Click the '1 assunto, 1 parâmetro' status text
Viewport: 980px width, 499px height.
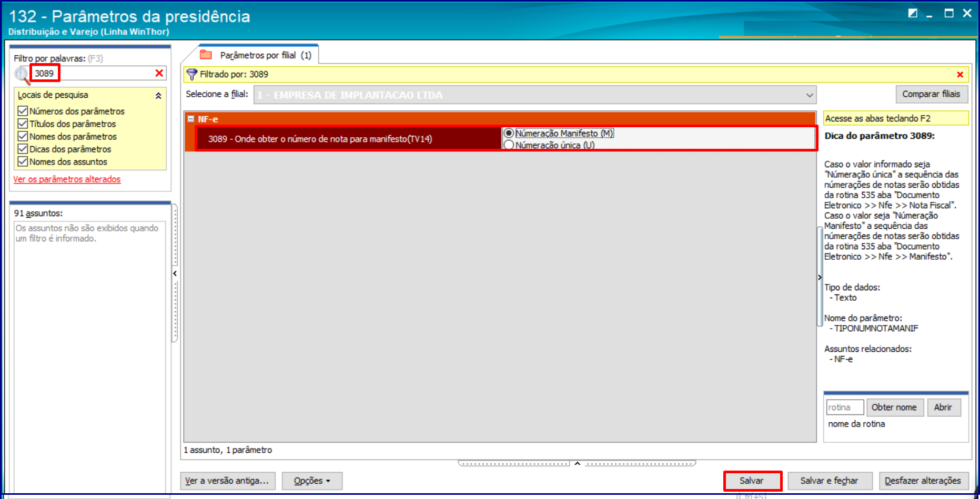228,450
